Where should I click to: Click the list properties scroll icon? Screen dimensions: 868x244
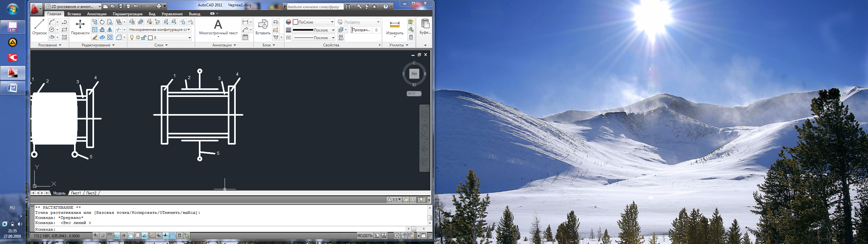[341, 37]
